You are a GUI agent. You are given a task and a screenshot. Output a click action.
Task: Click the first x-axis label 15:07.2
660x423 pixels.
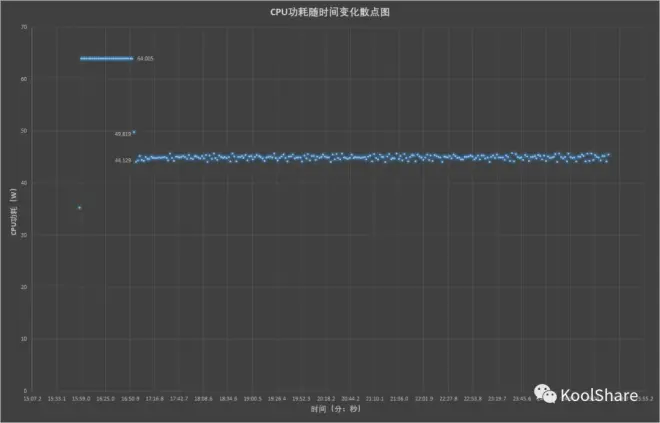[x=32, y=399]
